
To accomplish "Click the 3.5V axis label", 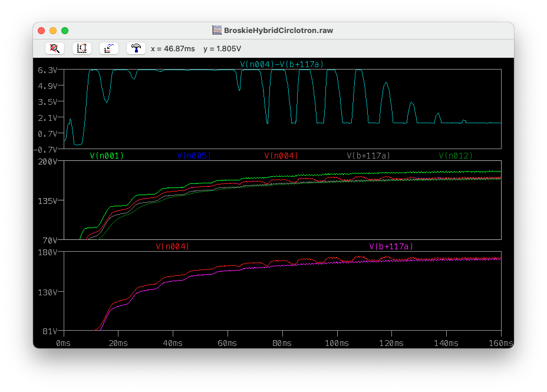I will (47, 102).
